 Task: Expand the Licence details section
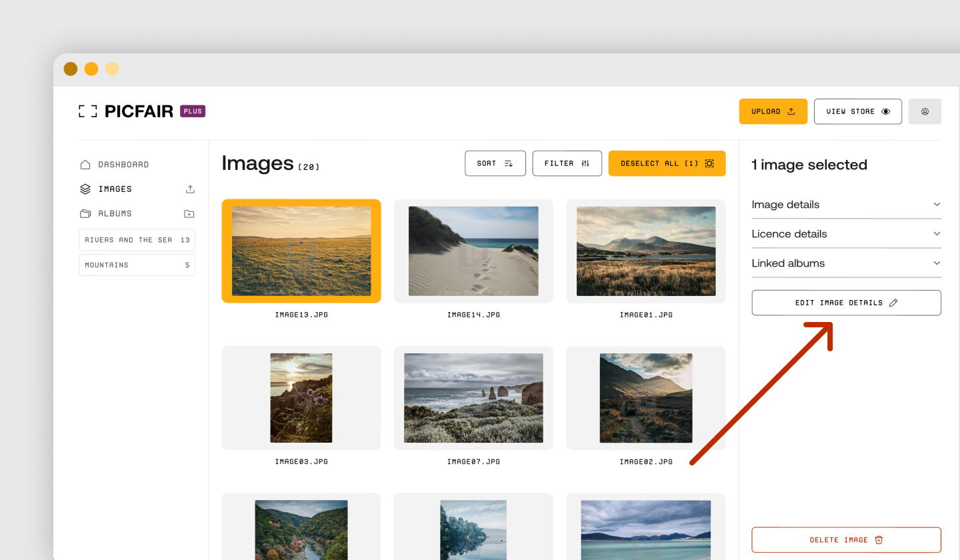click(847, 234)
